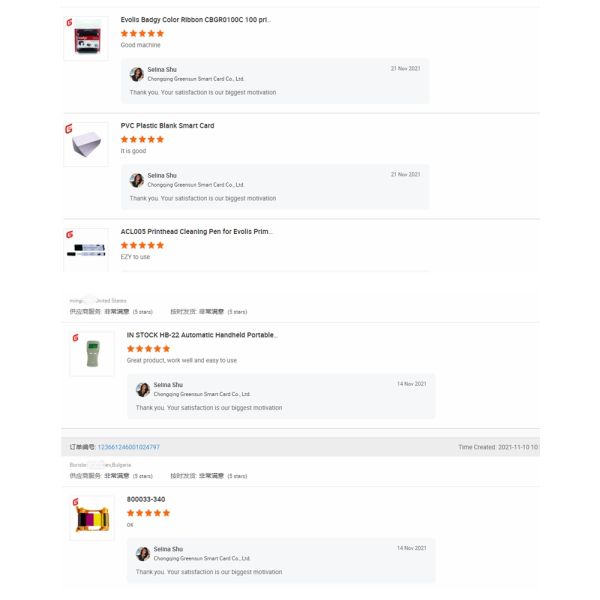Click the HB-22 Handheld Portable device image

(x=92, y=353)
